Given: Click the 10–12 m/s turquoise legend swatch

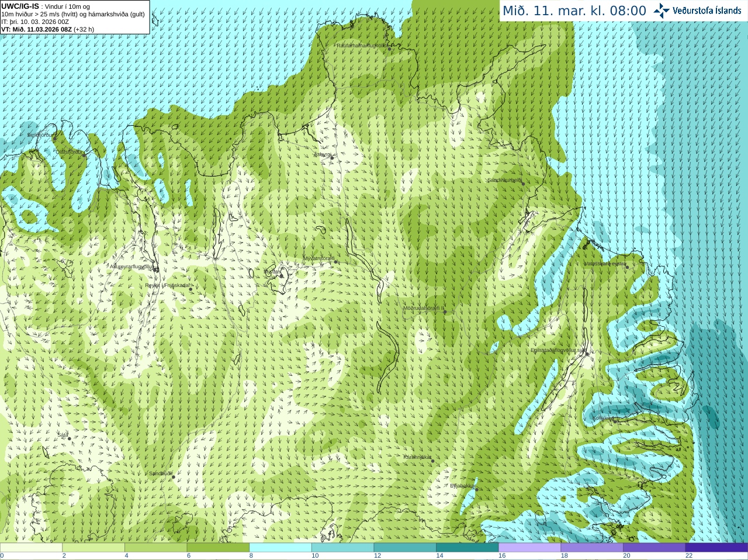Looking at the screenshot, I should coord(342,548).
